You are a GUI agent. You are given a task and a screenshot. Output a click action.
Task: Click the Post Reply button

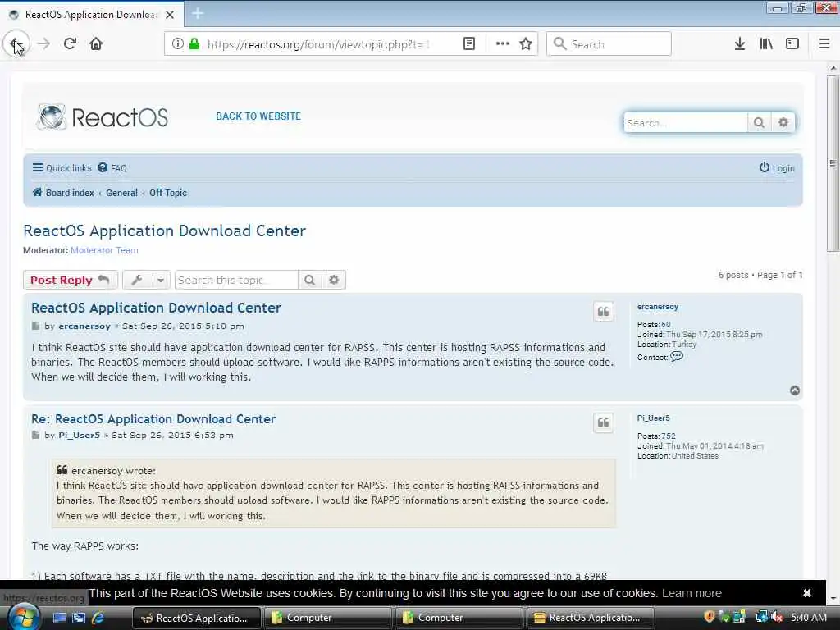(71, 280)
